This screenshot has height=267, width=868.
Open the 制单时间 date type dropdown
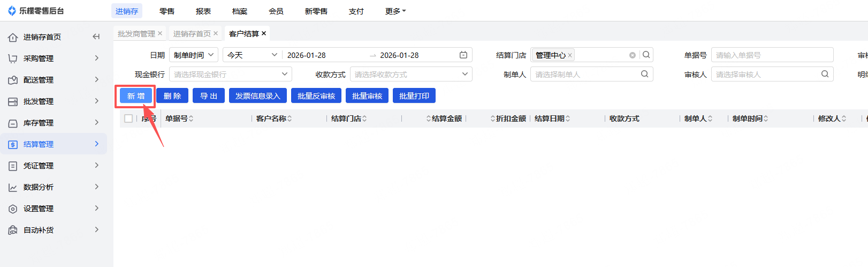[194, 55]
